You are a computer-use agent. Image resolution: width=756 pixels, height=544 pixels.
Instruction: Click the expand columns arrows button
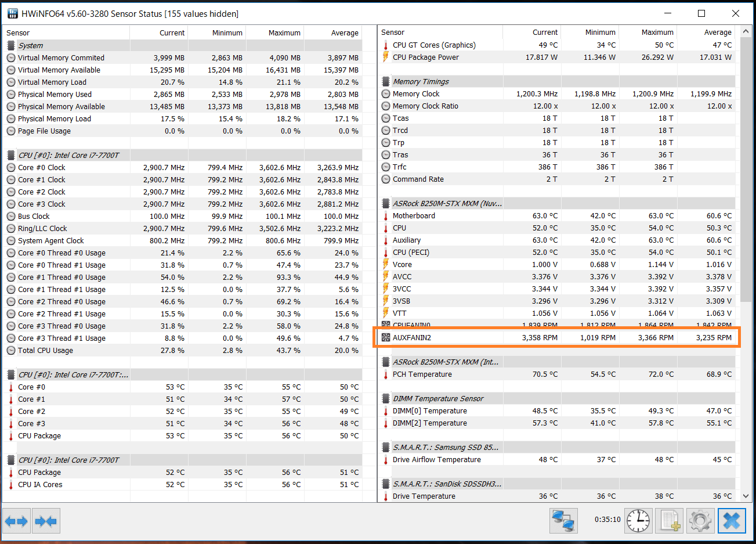(16, 521)
